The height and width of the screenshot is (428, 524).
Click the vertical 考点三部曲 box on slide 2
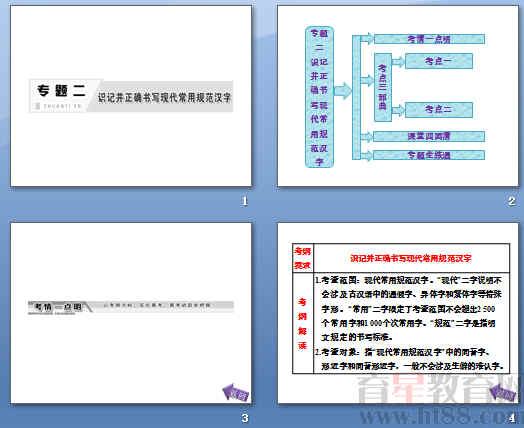pos(383,87)
